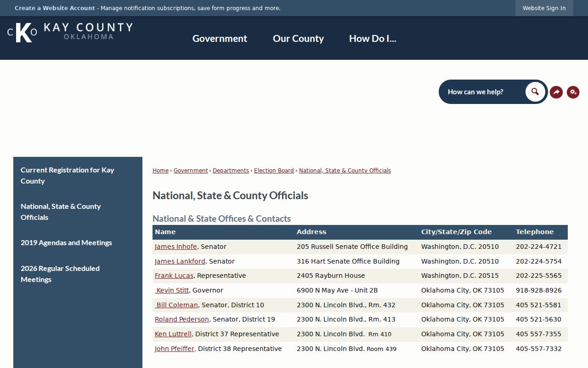Open the Our County menu
Viewport: 588px width, 368px height.
tap(298, 39)
